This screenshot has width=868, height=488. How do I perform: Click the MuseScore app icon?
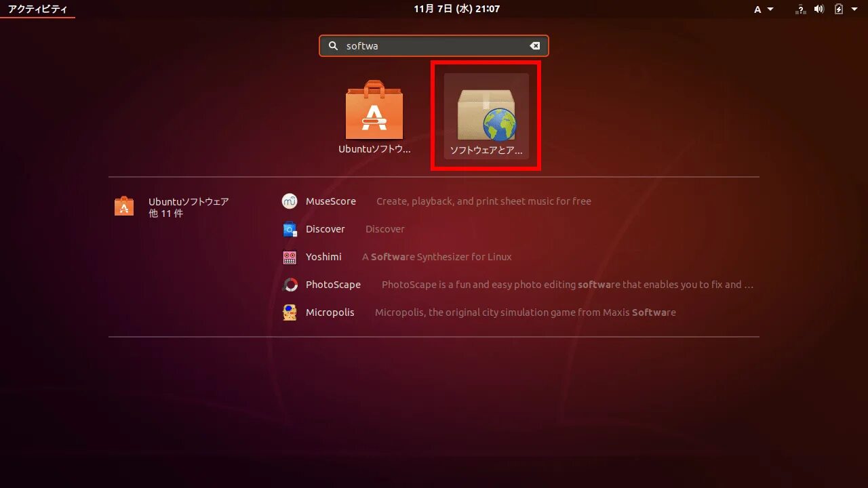tap(290, 201)
